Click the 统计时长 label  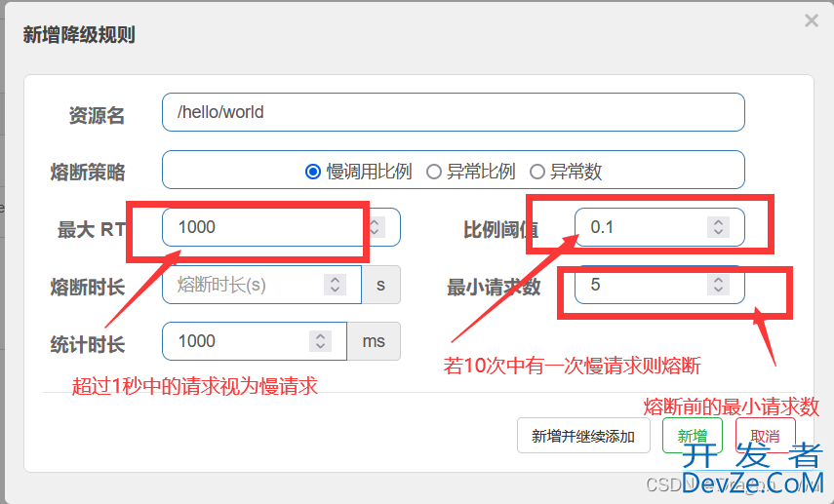point(88,344)
